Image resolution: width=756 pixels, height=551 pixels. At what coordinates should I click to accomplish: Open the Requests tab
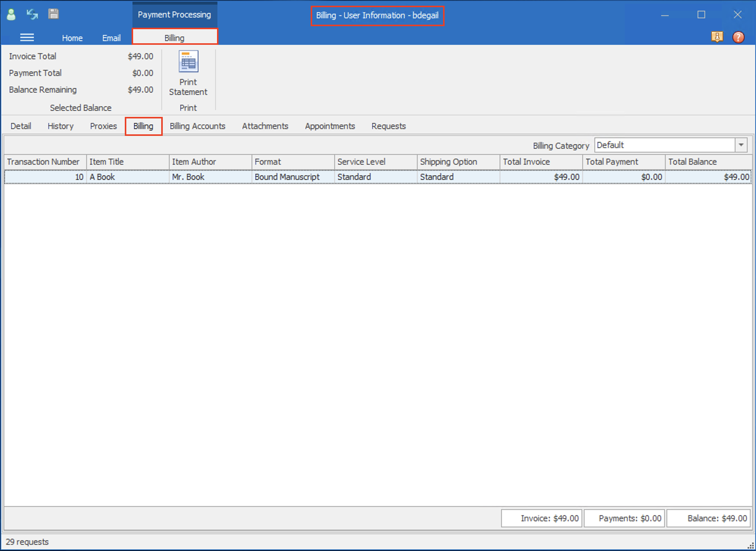(x=388, y=126)
